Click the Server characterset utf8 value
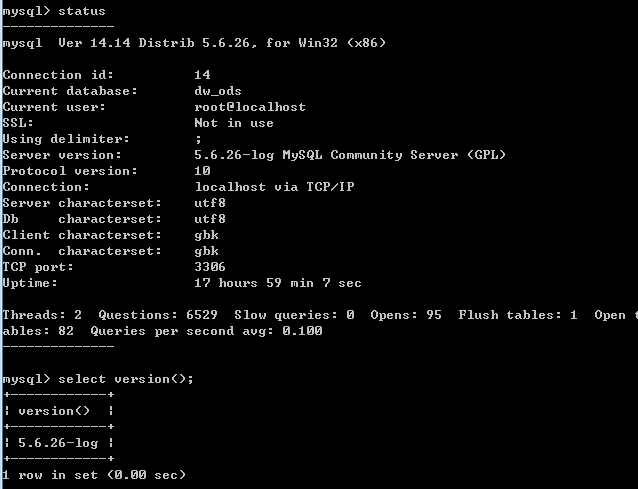 [210, 203]
